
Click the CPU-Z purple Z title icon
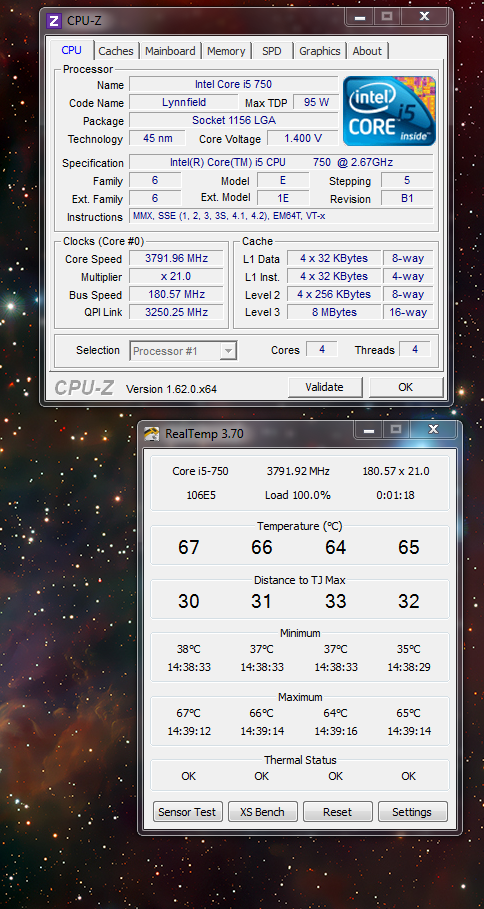point(54,21)
